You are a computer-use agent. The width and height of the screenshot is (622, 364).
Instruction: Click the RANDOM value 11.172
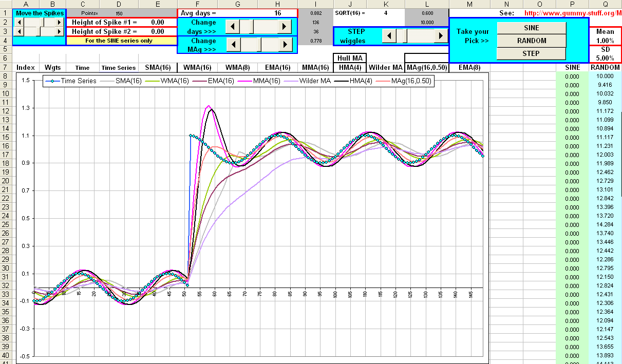(606, 111)
